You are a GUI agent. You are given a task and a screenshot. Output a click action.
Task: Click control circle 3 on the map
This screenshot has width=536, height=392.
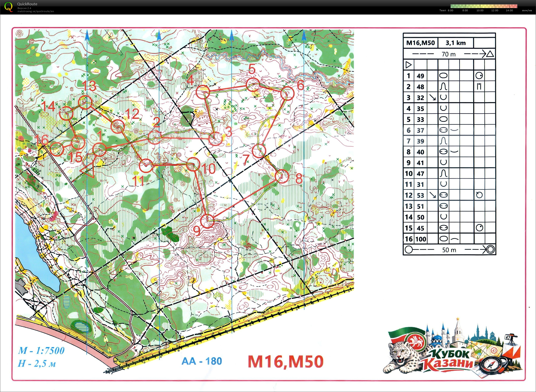215,139
